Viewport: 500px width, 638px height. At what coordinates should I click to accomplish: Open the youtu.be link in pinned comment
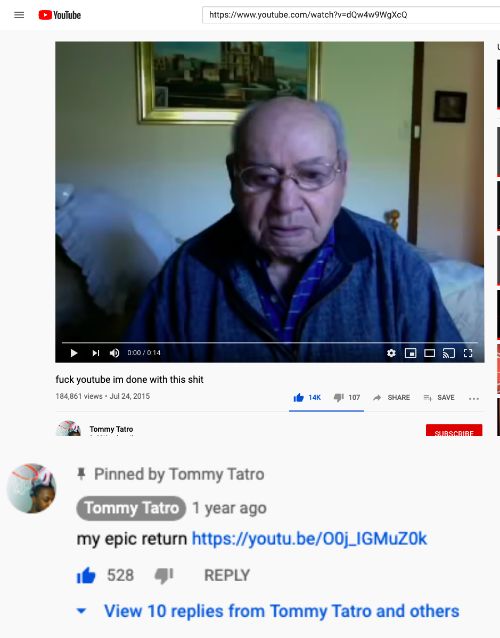[309, 539]
